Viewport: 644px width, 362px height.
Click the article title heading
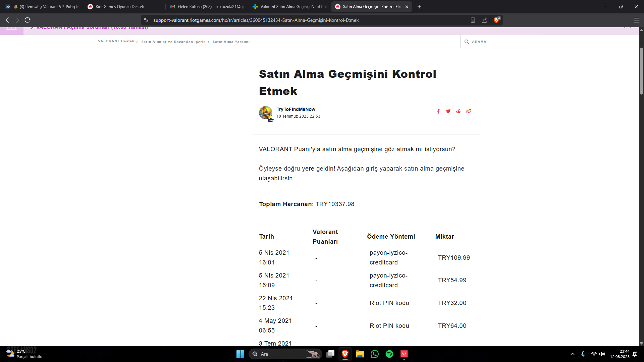pos(347,82)
